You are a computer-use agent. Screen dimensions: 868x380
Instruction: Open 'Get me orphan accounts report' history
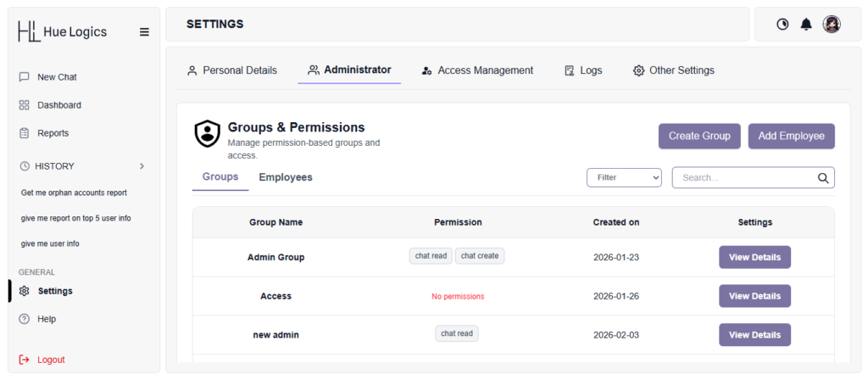point(74,193)
